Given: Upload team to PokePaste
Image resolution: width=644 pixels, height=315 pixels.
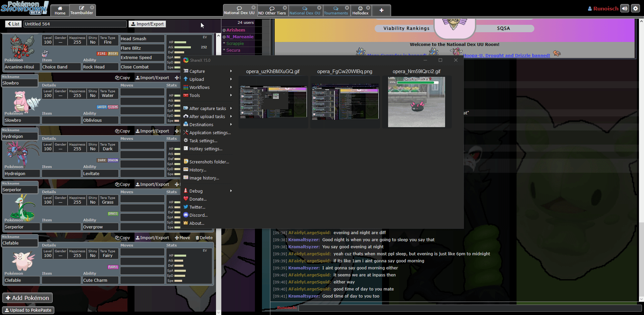Looking at the screenshot, I should (x=28, y=310).
